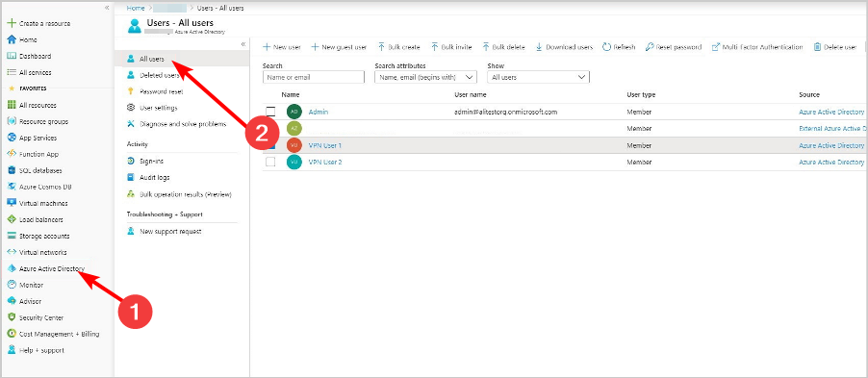Open the VPN User 1 link
Image resolution: width=868 pixels, height=378 pixels.
[325, 145]
